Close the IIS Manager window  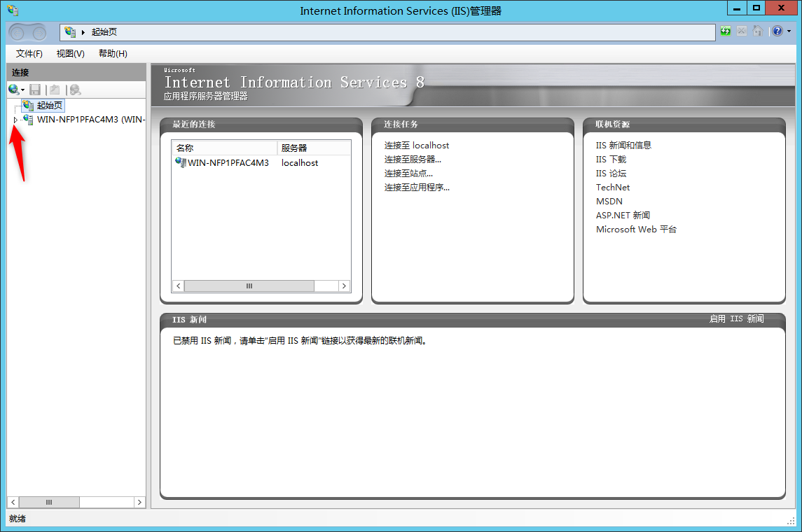(x=781, y=8)
